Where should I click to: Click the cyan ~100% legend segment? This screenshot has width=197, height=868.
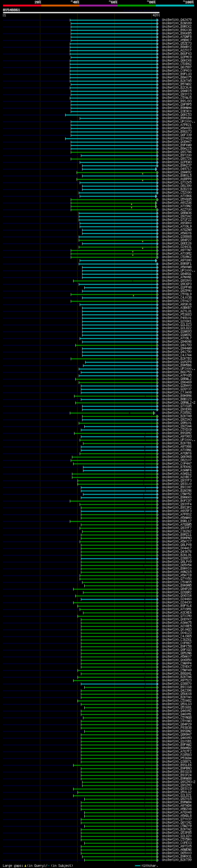point(175,6)
